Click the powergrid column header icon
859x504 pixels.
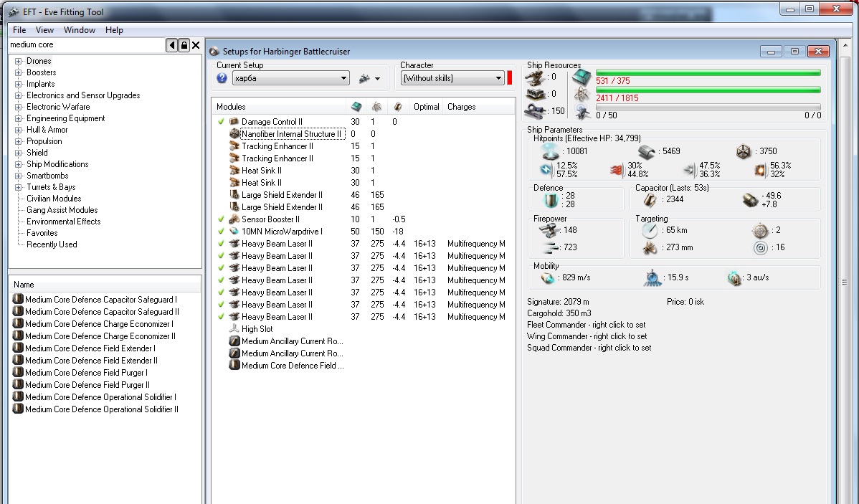pyautogui.click(x=377, y=107)
